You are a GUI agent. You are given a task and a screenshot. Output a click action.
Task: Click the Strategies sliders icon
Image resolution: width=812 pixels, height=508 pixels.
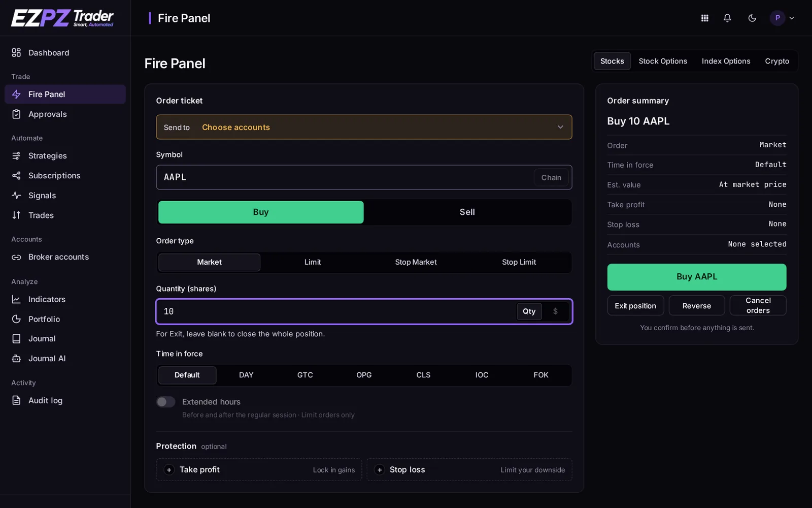point(16,155)
